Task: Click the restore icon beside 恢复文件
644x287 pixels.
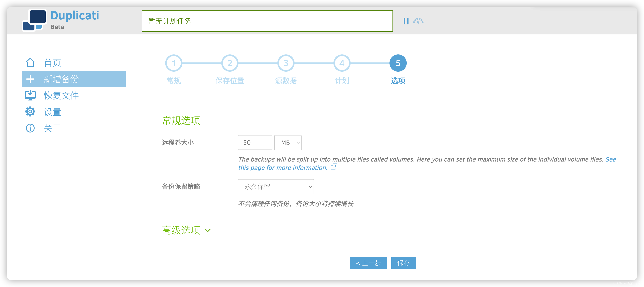Action: pos(30,95)
